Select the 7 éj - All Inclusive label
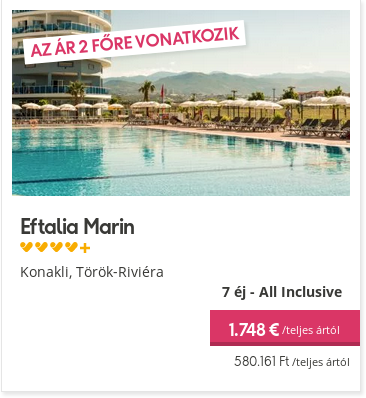This screenshot has width=366, height=398. click(x=282, y=292)
